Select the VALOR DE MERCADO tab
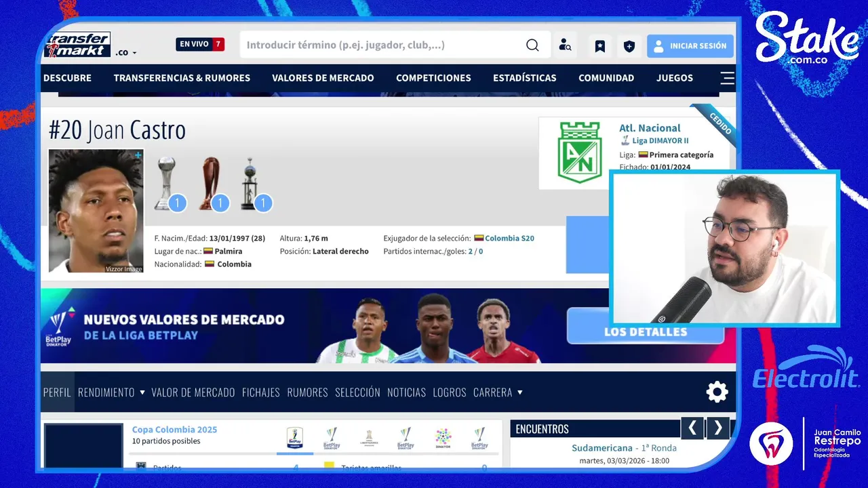This screenshot has height=488, width=868. (193, 392)
